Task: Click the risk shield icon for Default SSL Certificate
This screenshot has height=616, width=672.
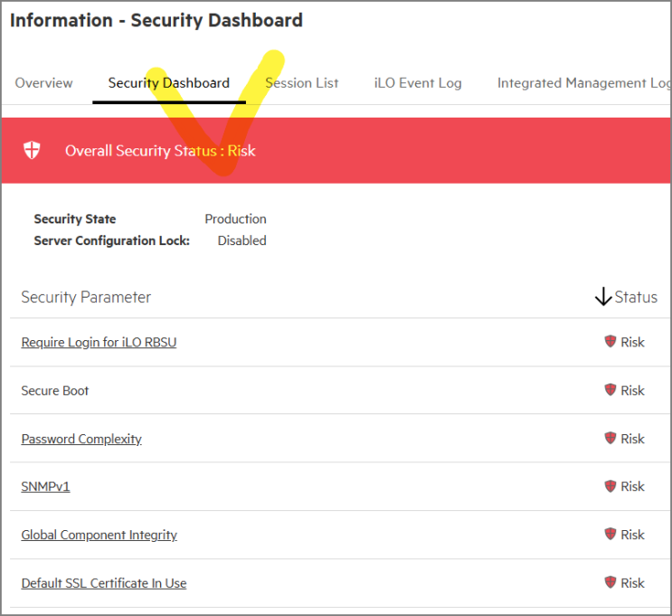Action: click(x=610, y=583)
